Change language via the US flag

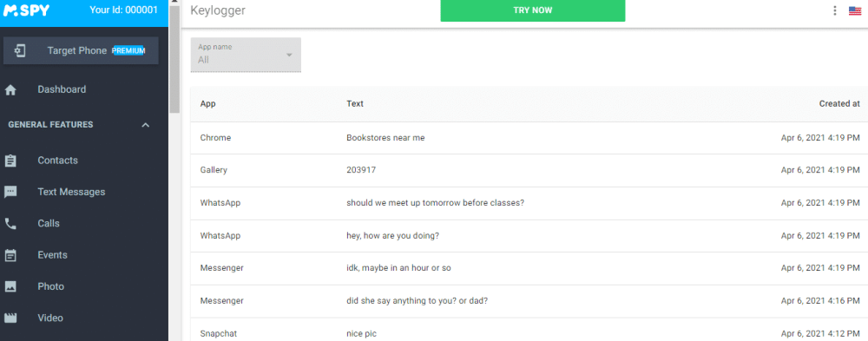point(855,10)
